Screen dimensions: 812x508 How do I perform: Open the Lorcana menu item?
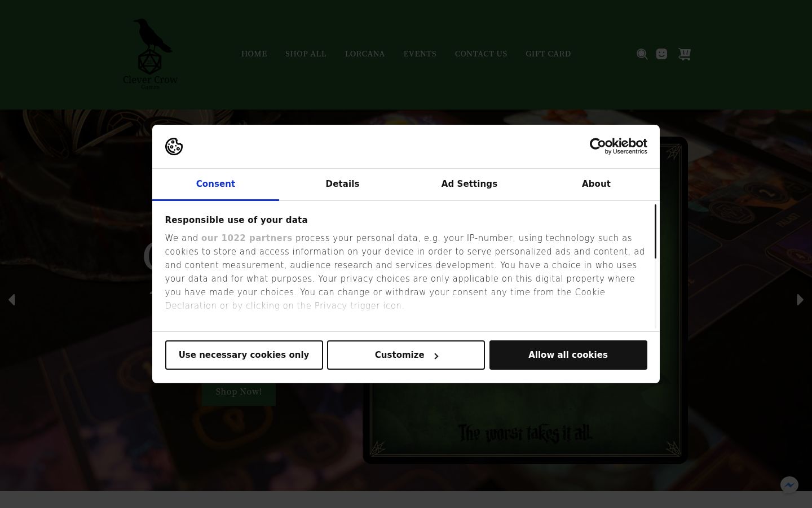coord(365,54)
